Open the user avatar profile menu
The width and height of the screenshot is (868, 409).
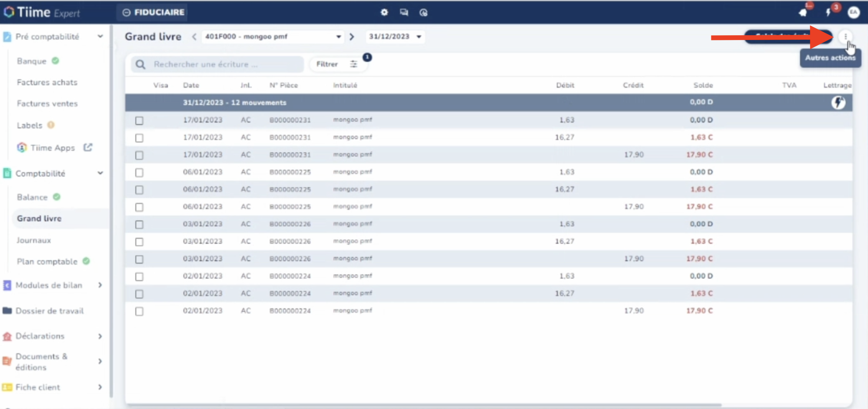coord(853,12)
